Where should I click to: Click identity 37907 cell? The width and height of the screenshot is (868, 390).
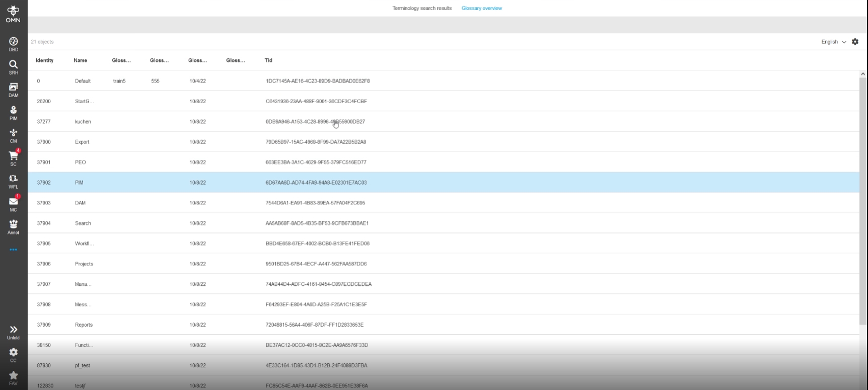coord(44,284)
